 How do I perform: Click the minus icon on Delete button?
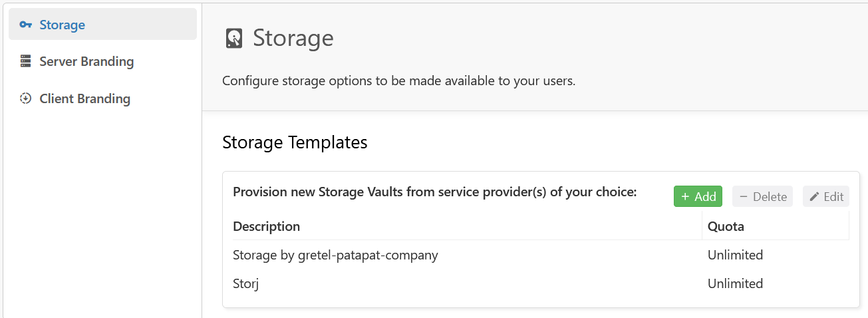(744, 196)
